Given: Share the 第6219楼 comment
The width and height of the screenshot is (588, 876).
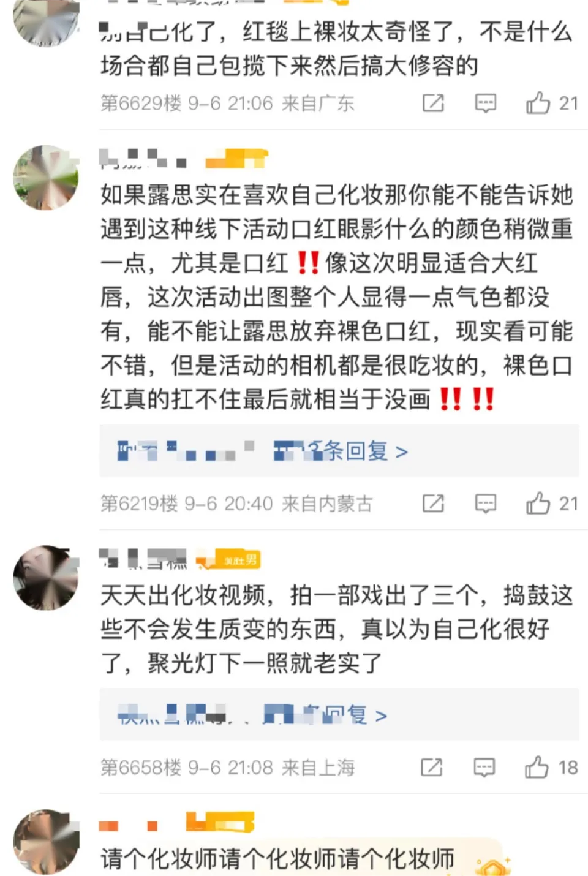Looking at the screenshot, I should [433, 504].
